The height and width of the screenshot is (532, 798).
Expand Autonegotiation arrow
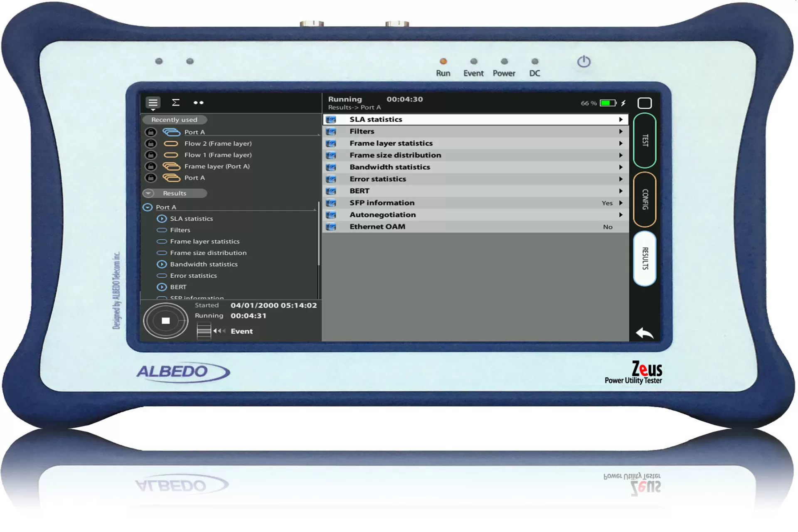pyautogui.click(x=621, y=215)
